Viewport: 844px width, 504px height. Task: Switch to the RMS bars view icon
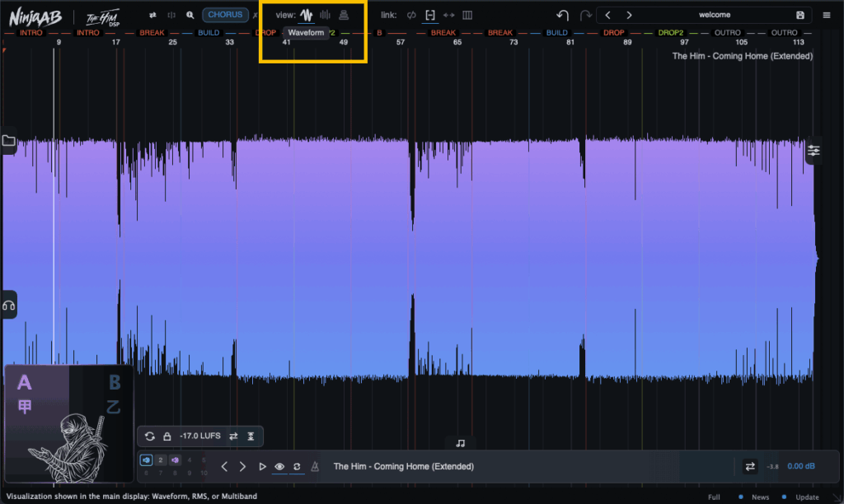pos(325,15)
